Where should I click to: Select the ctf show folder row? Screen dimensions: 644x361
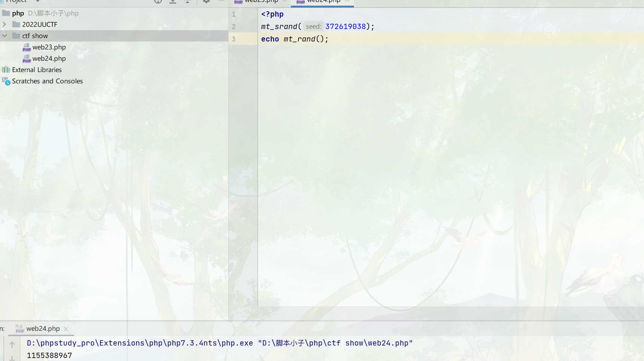tap(114, 36)
